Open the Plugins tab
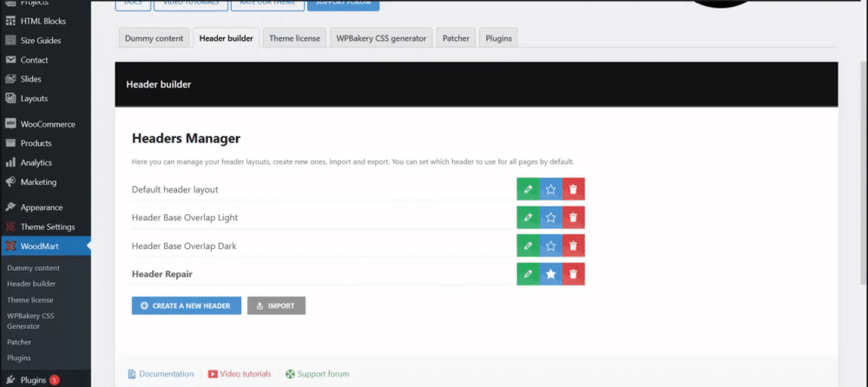 (x=498, y=38)
